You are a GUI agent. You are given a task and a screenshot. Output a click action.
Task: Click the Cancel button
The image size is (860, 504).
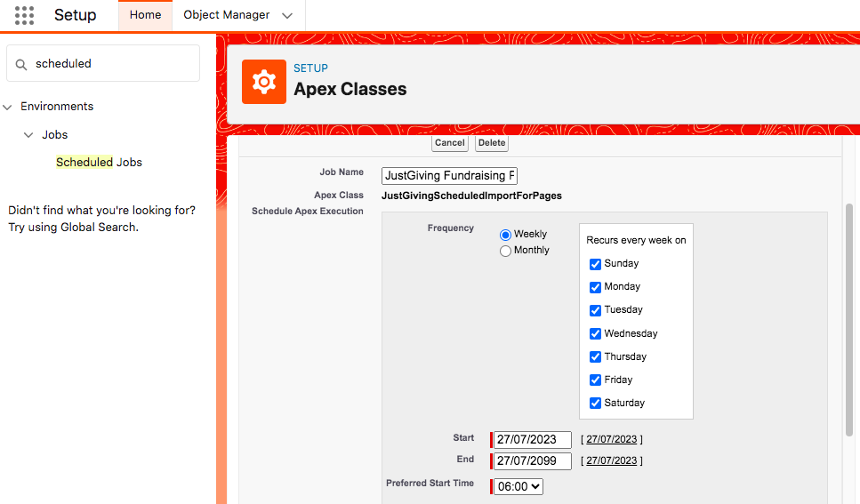[450, 142]
